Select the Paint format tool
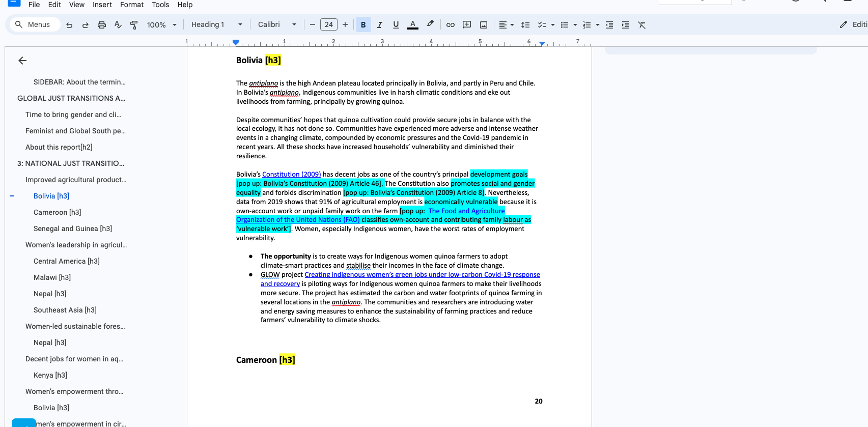868x427 pixels. point(134,25)
